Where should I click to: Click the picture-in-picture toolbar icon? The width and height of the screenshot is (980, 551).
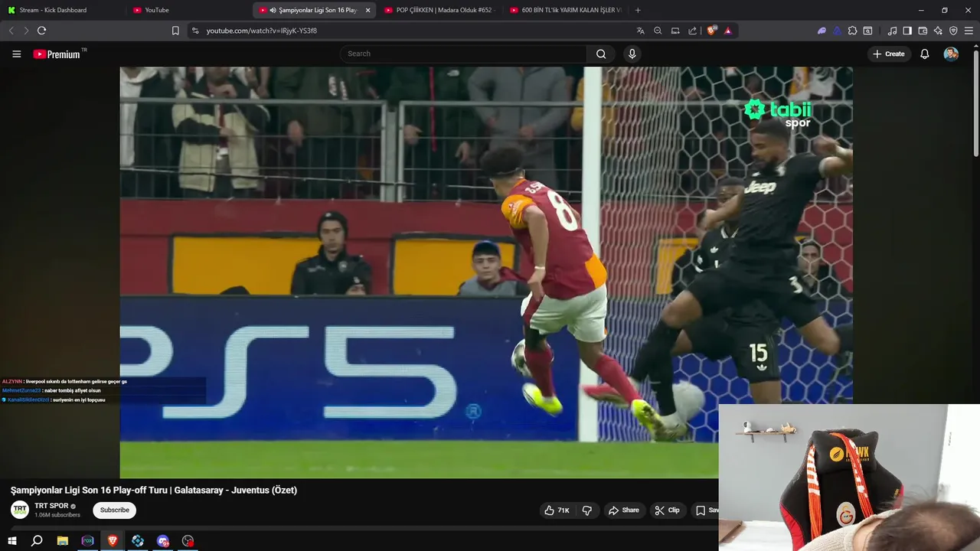pos(675,31)
